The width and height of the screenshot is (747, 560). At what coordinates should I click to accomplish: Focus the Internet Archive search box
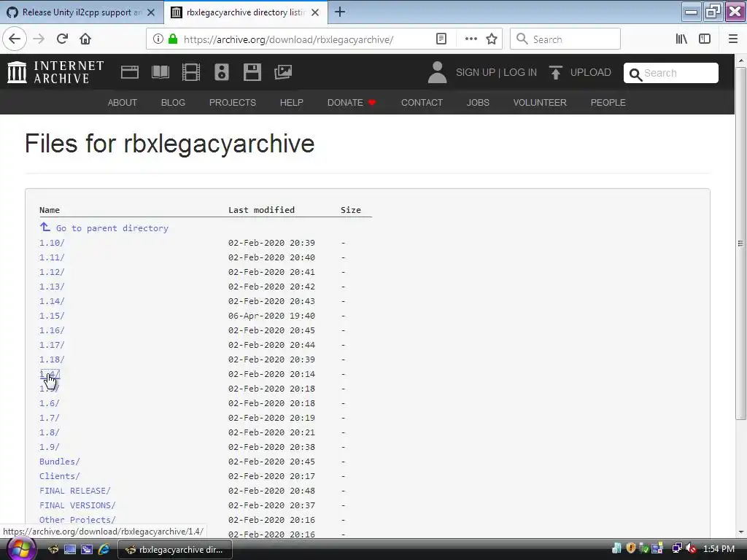(x=671, y=73)
